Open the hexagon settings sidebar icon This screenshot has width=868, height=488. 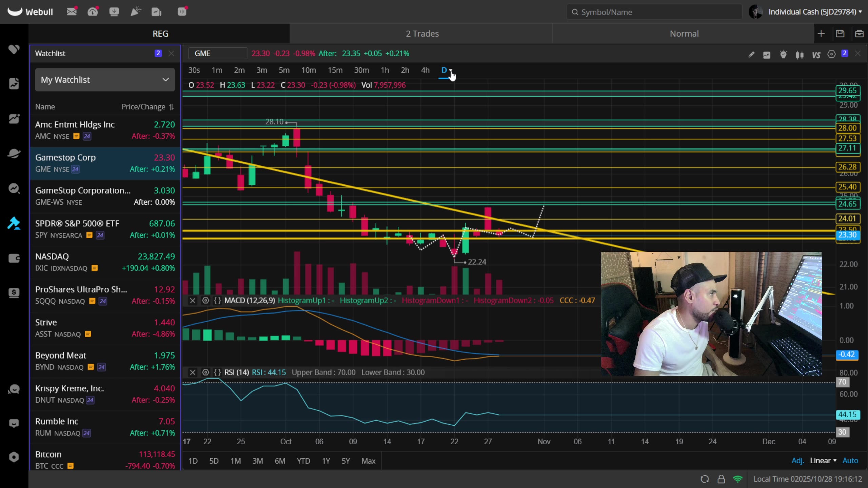pos(14,457)
